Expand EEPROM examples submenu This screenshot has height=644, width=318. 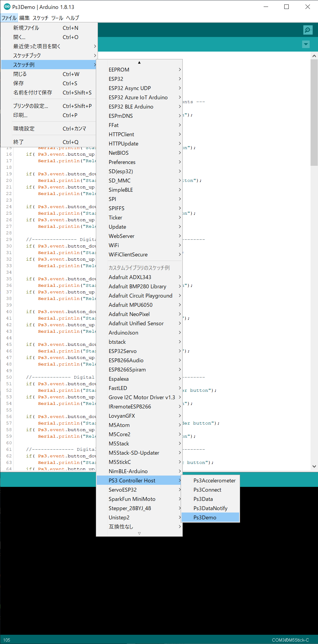(x=139, y=69)
